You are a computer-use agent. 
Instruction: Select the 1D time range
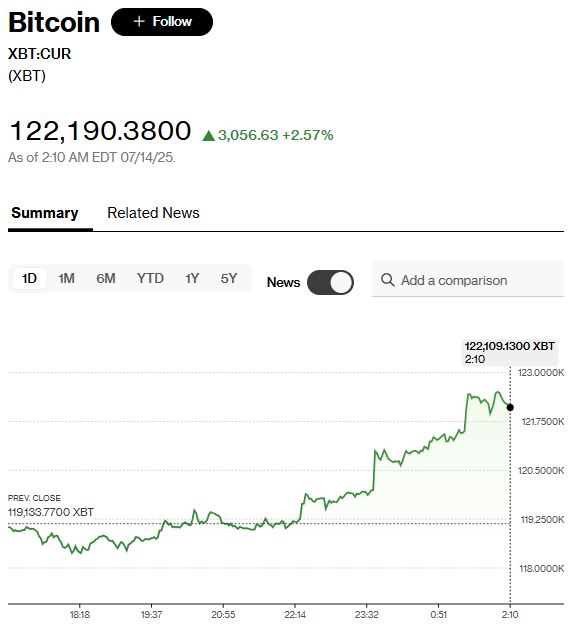29,278
